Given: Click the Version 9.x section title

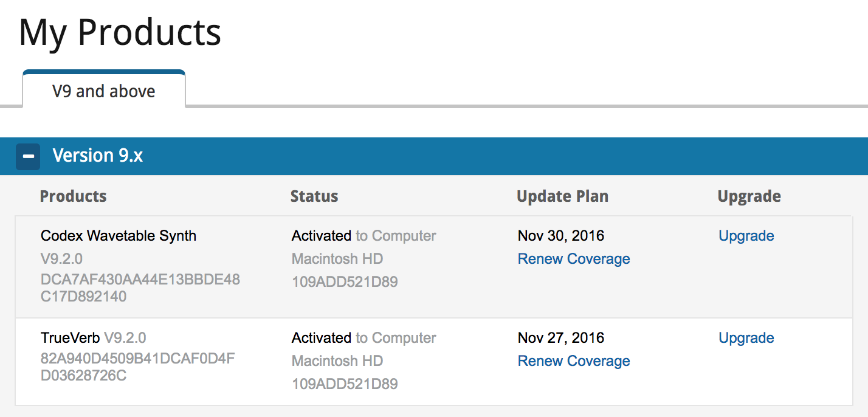Looking at the screenshot, I should tap(98, 156).
